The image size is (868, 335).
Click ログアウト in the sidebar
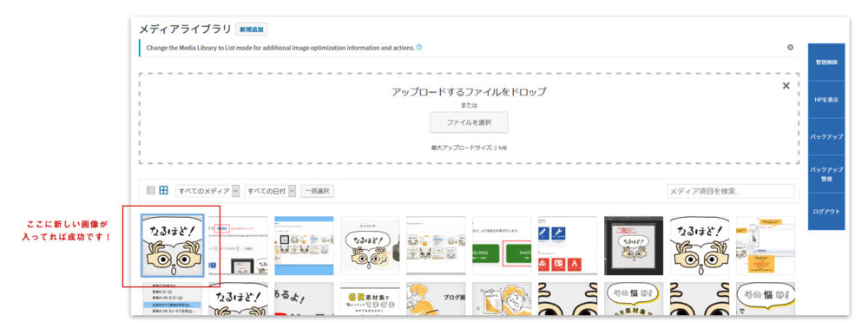coord(826,212)
